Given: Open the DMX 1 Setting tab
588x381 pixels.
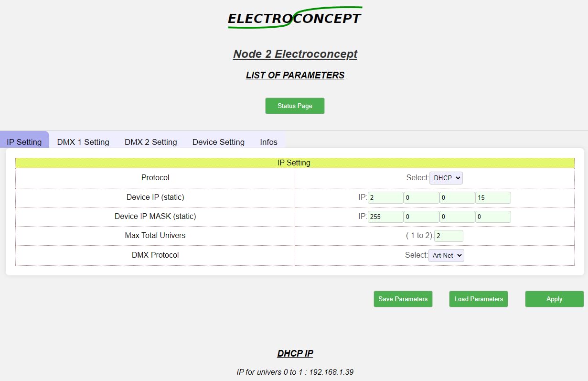Looking at the screenshot, I should (x=83, y=142).
